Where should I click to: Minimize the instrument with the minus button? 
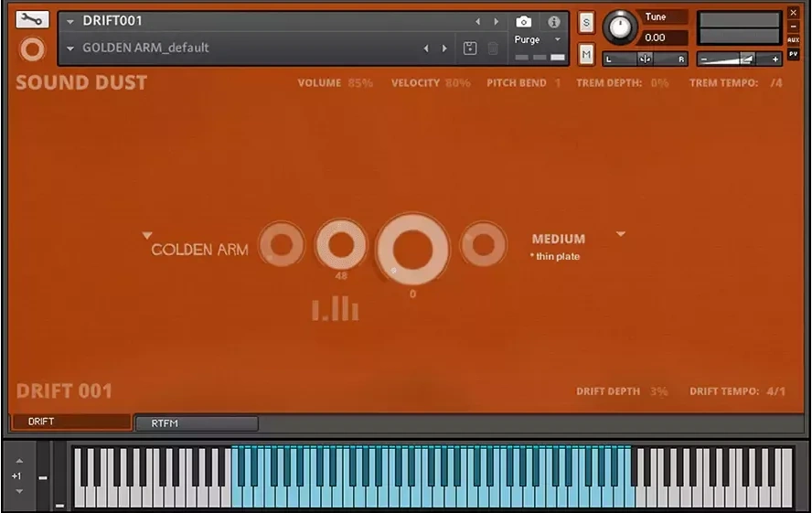[x=793, y=27]
